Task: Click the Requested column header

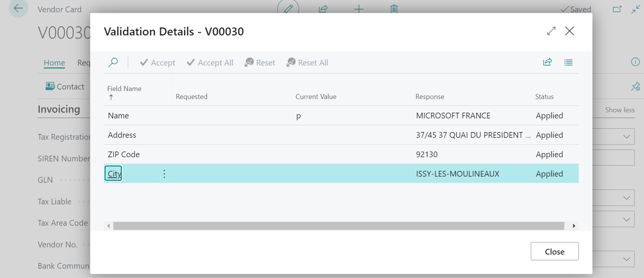Action: pyautogui.click(x=192, y=96)
